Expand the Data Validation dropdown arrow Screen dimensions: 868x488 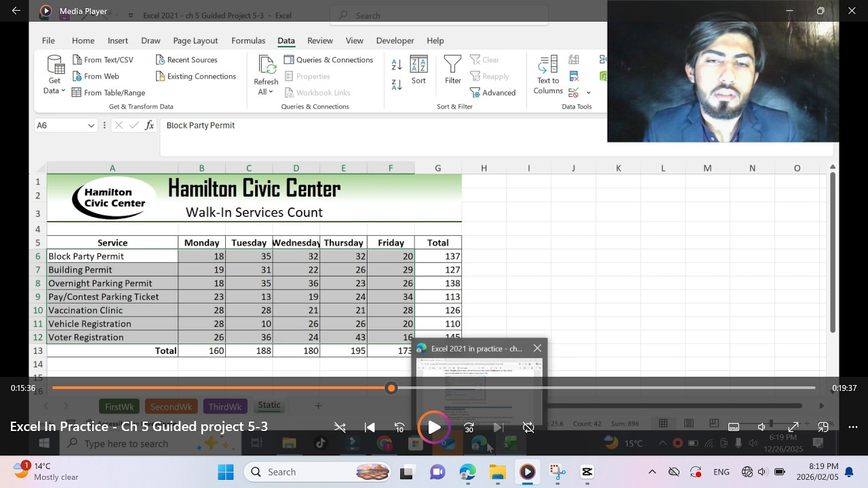[589, 93]
